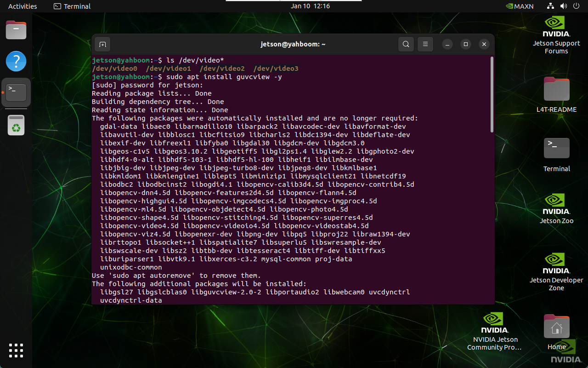Open the Activities overview
Viewport: 588px width, 368px height.
[23, 6]
